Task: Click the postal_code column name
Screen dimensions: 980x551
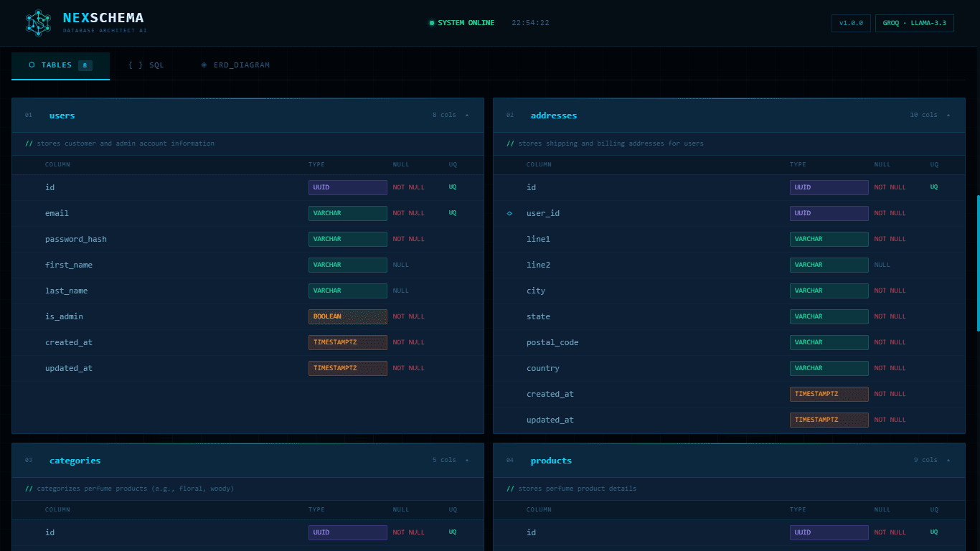Action: point(552,342)
